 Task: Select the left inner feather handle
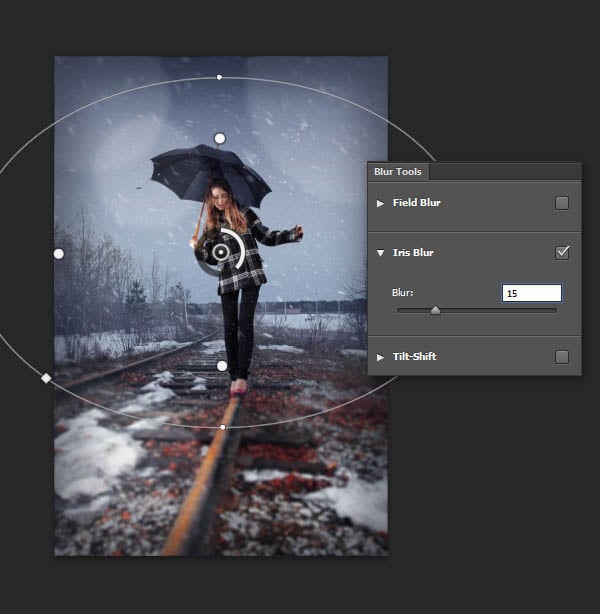[x=58, y=254]
